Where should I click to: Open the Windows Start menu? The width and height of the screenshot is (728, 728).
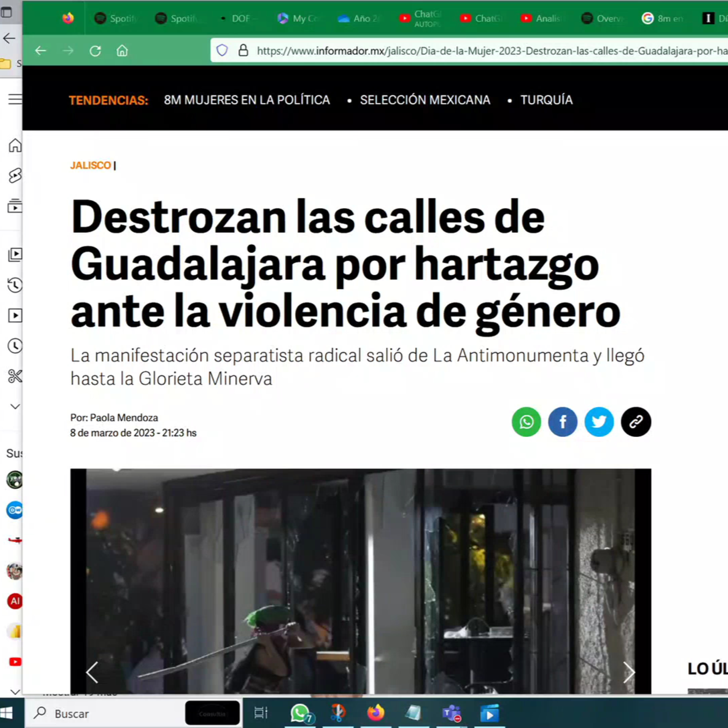[6, 713]
